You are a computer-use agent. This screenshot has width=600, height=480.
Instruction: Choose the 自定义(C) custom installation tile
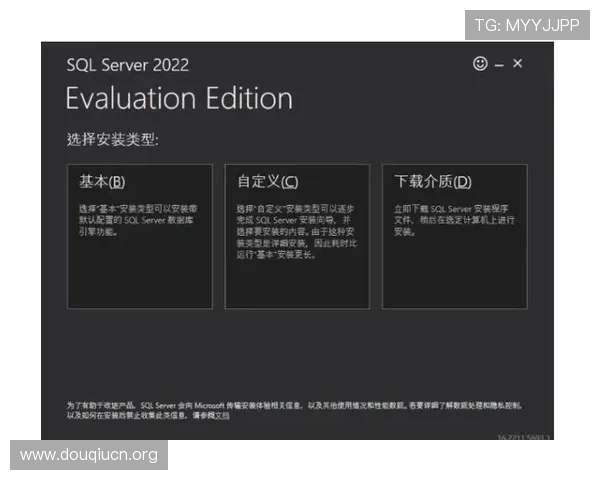(x=297, y=237)
